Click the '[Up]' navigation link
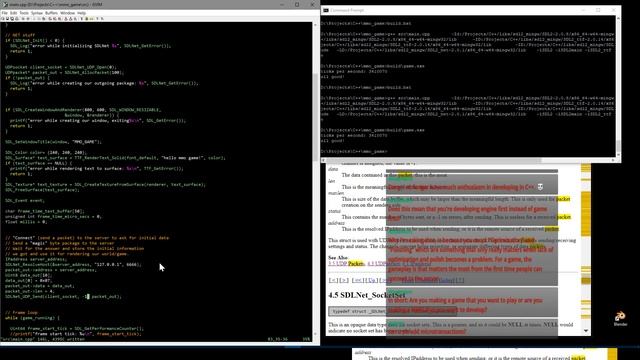Image resolution: width=640 pixels, height=360 pixels. tap(371, 280)
